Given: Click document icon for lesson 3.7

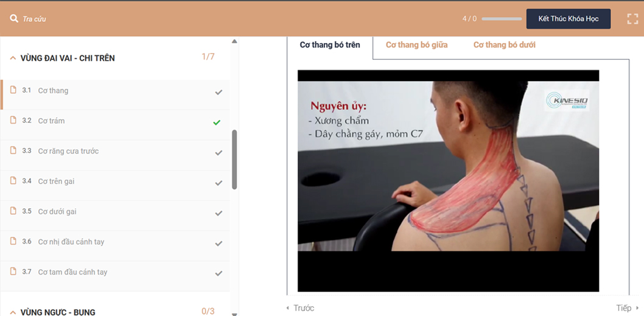Looking at the screenshot, I should pyautogui.click(x=13, y=271).
